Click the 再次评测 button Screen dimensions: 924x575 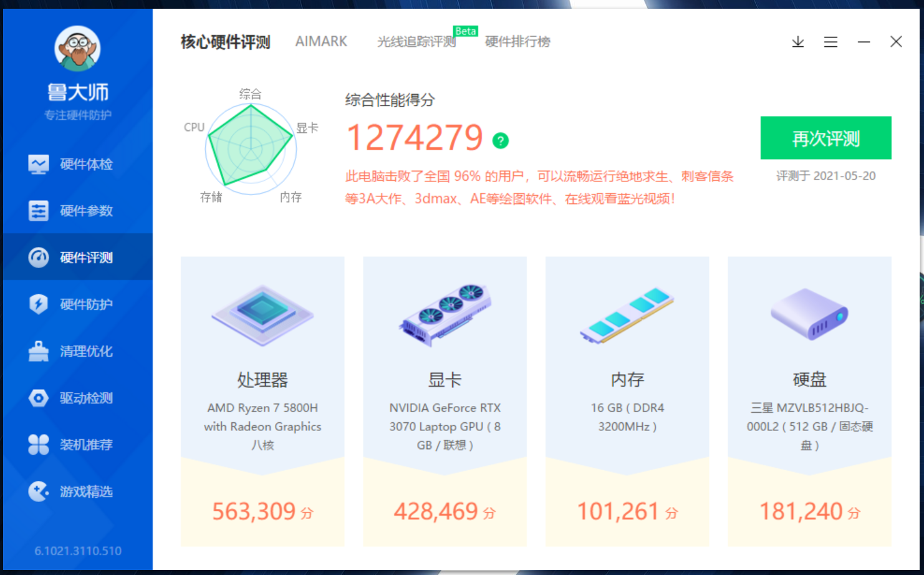[825, 138]
